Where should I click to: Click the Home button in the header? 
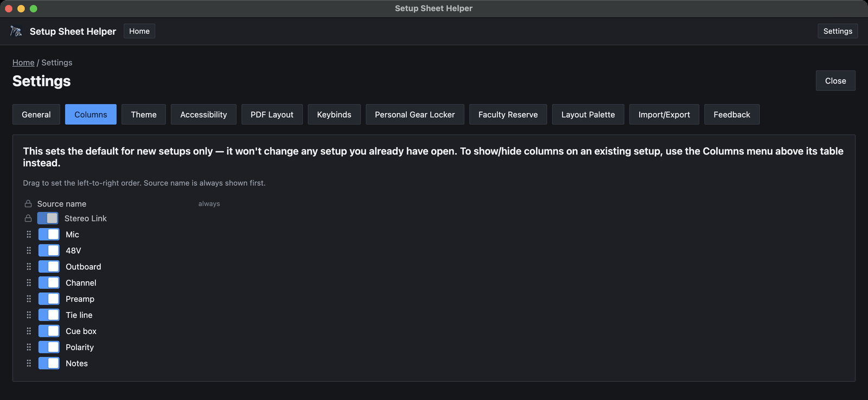point(139,31)
